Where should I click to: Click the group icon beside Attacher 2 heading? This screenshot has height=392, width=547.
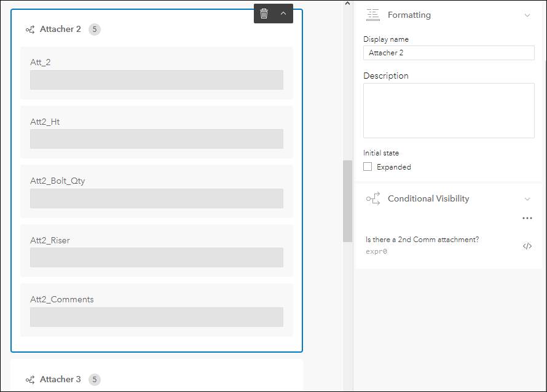point(30,29)
